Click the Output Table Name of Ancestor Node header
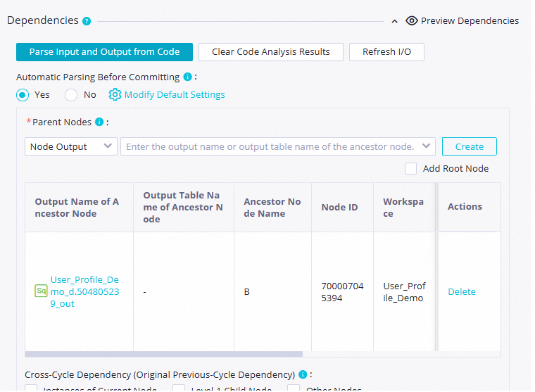The image size is (535, 392). (x=183, y=207)
